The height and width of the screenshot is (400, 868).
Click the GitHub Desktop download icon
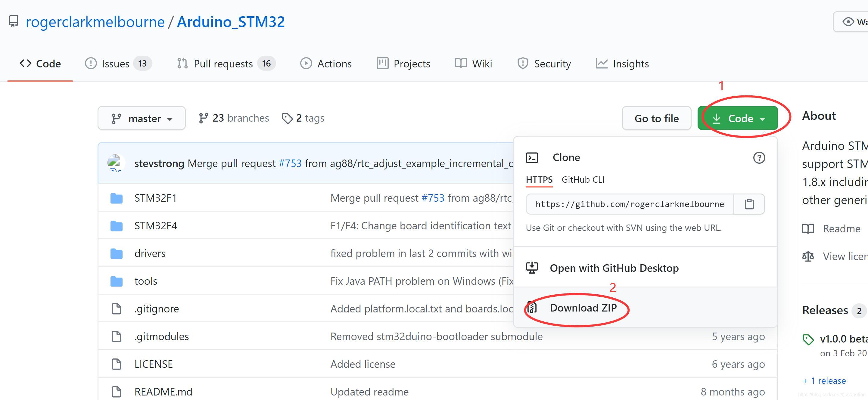pos(532,268)
